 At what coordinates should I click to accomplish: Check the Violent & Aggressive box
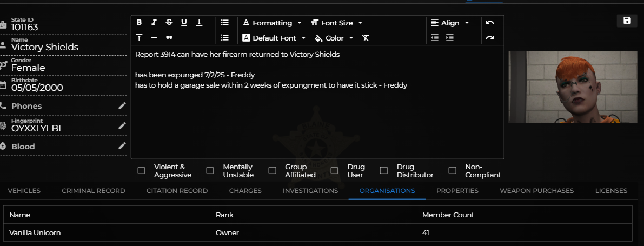pos(141,170)
